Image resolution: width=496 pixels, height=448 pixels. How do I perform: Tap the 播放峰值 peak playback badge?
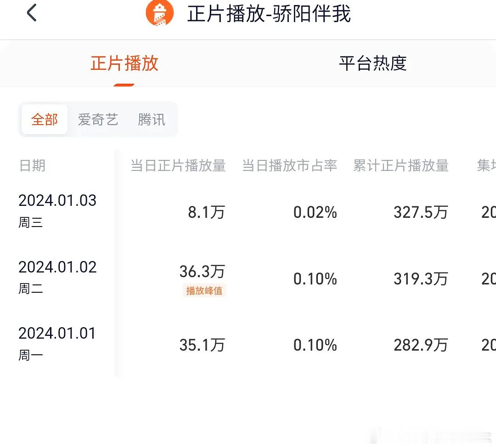pyautogui.click(x=203, y=291)
